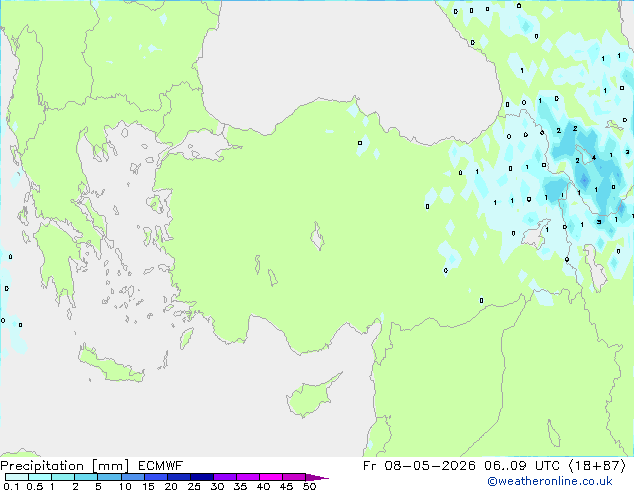Pick the 1–2 mm legend color swatch
Viewport: 634px width, 490px height.
[x=63, y=477]
